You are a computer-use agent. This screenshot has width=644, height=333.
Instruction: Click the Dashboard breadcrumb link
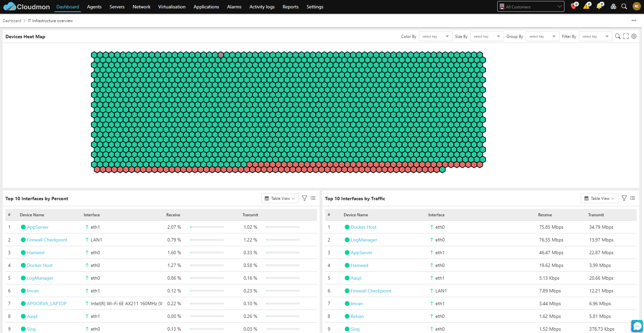(x=12, y=21)
